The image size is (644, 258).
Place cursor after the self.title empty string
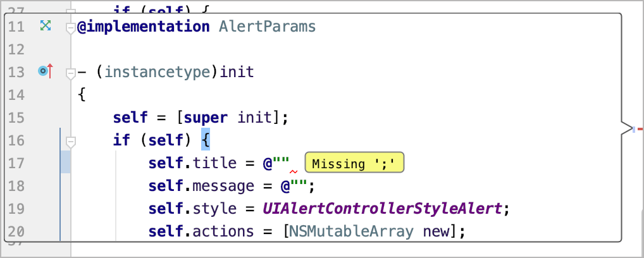[x=290, y=163]
